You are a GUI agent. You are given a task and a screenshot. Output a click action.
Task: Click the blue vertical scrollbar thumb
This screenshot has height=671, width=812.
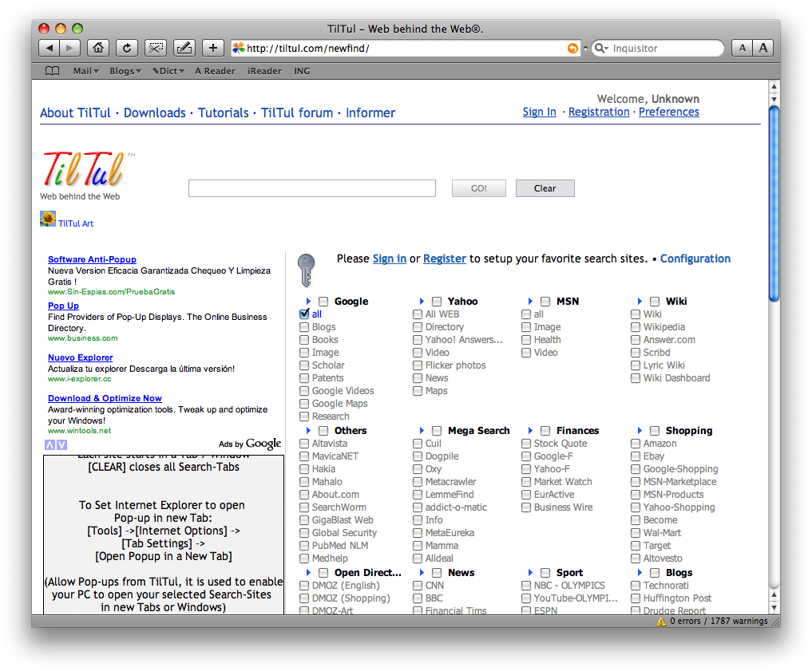tap(774, 203)
